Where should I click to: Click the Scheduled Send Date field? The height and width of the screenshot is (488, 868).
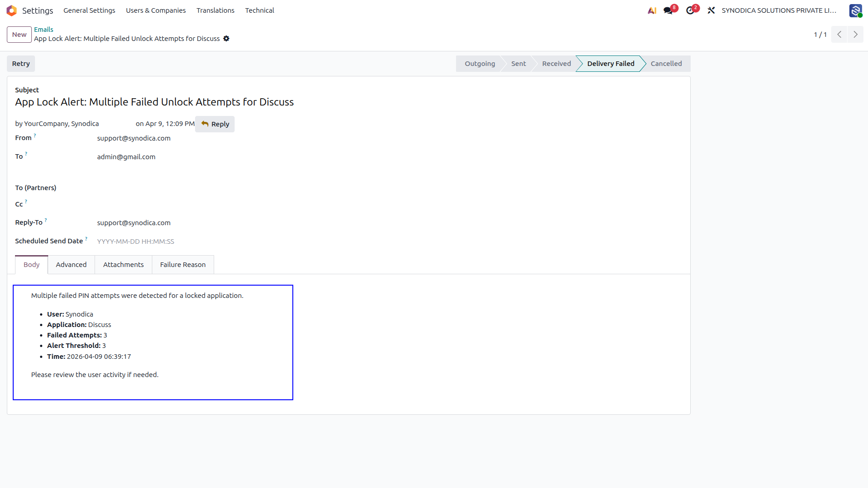click(135, 241)
